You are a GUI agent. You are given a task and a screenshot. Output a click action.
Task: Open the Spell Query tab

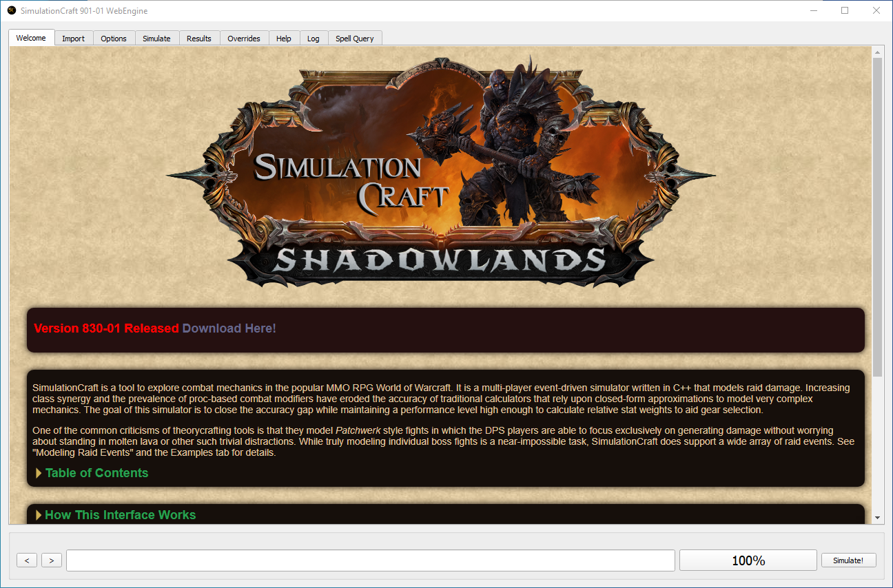(355, 39)
